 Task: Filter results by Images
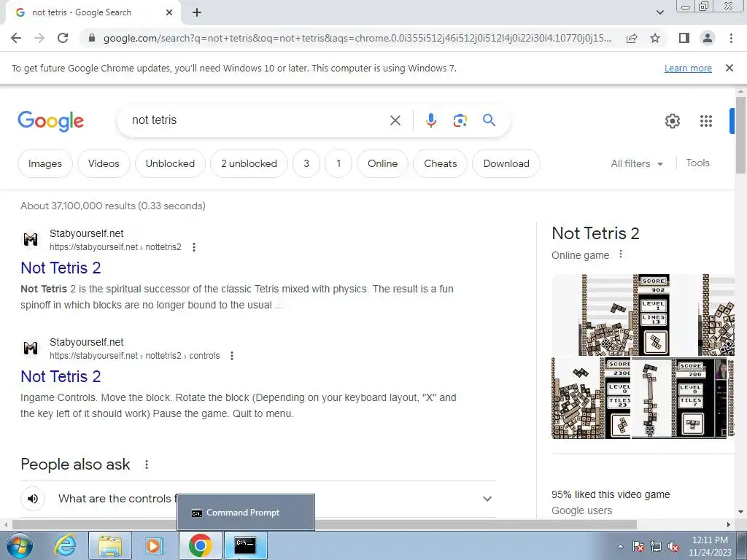[44, 163]
